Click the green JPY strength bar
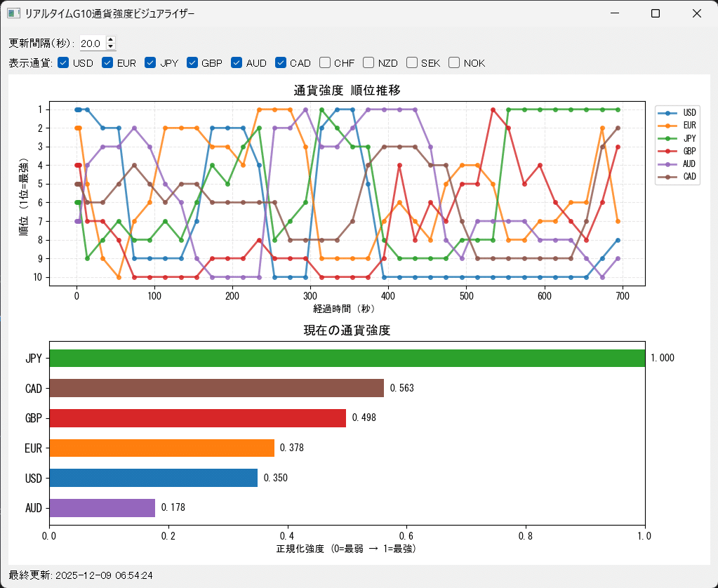This screenshot has height=588, width=718. pyautogui.click(x=347, y=358)
